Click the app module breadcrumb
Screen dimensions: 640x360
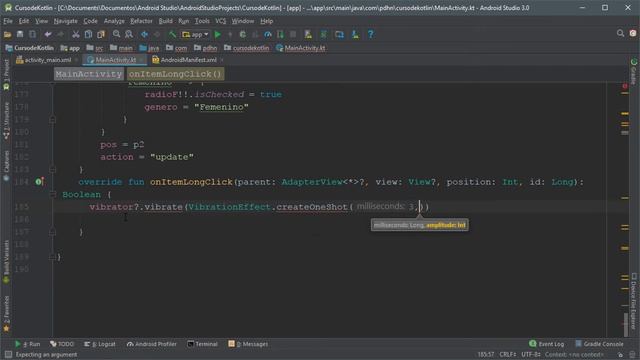click(70, 48)
